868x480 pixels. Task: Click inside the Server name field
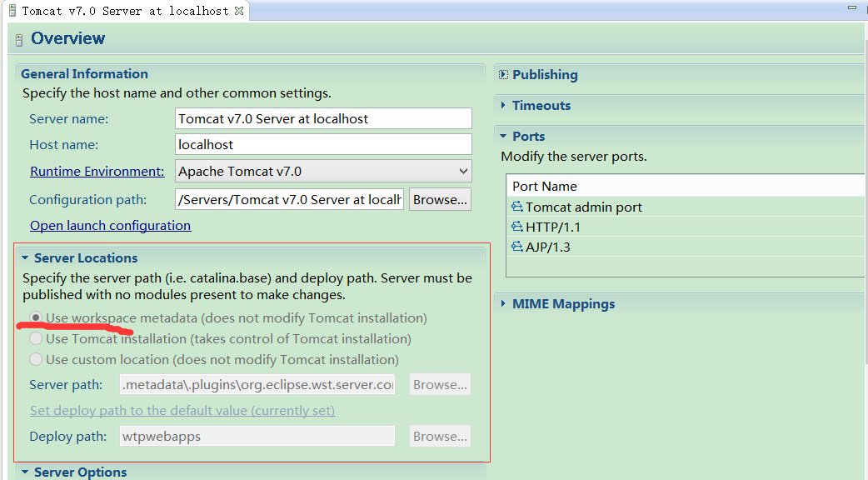click(323, 118)
